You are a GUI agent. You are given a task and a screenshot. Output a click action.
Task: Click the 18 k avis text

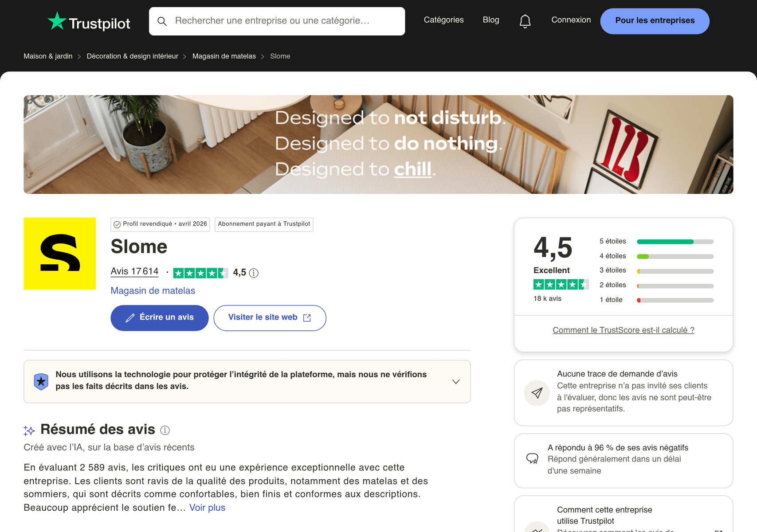(547, 299)
